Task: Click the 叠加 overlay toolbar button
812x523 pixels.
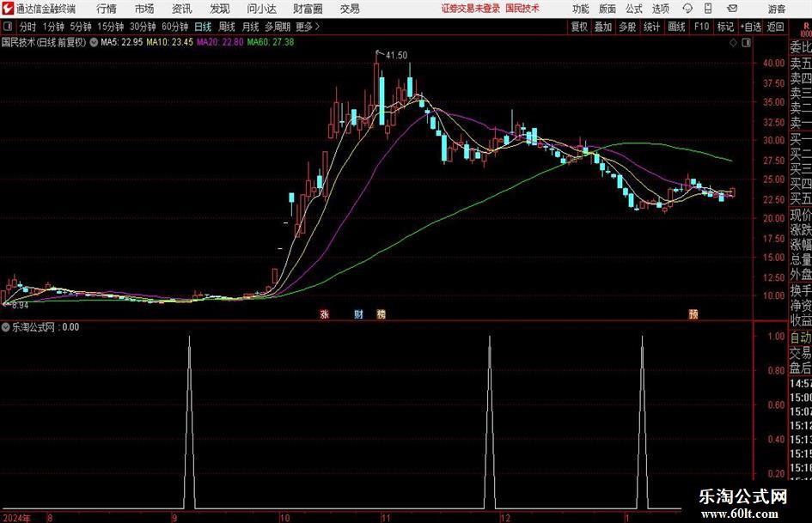Action: [x=603, y=27]
